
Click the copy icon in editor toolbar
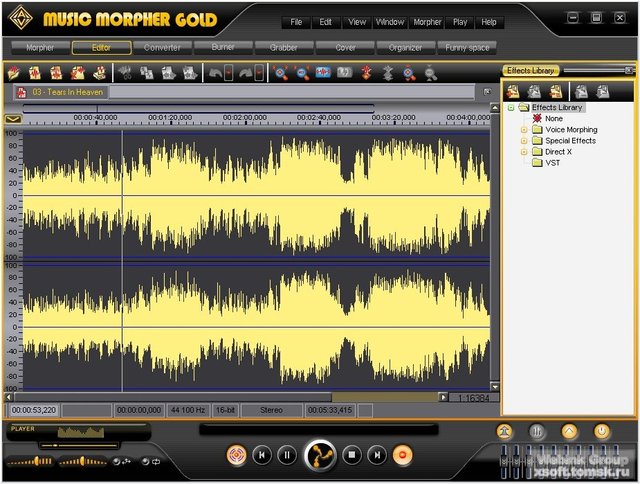pyautogui.click(x=147, y=73)
